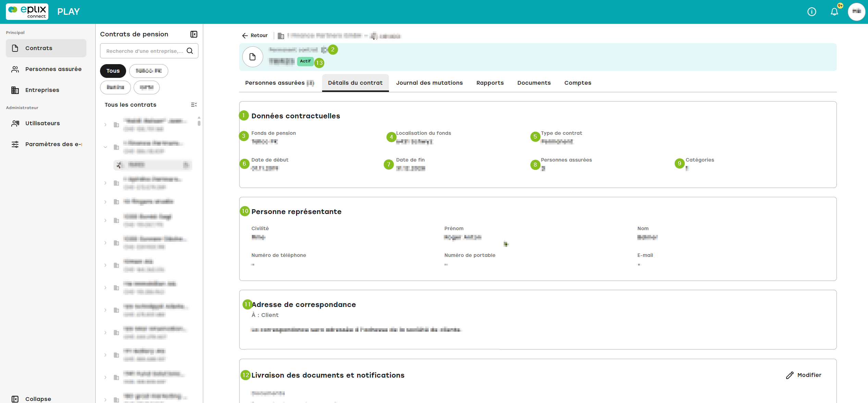Go to Contrats in the sidebar
Viewport: 868px width, 403px height.
(x=46, y=48)
